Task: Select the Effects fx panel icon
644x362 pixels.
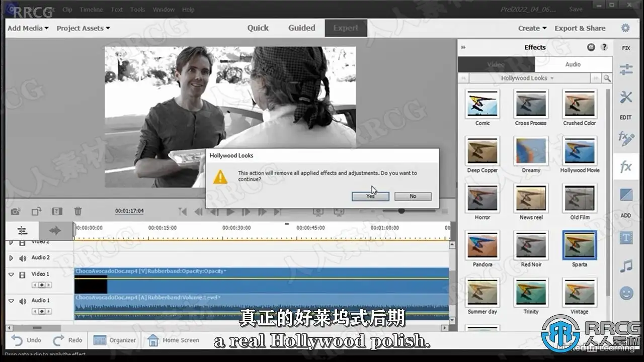Action: pos(626,167)
